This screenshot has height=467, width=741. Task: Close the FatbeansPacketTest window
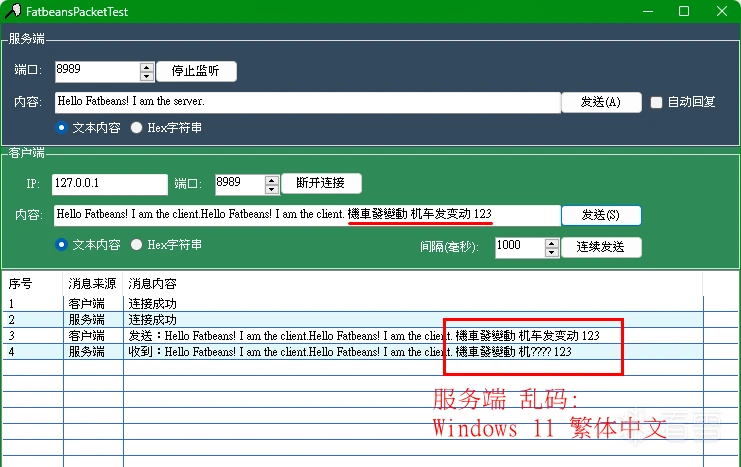pos(722,11)
